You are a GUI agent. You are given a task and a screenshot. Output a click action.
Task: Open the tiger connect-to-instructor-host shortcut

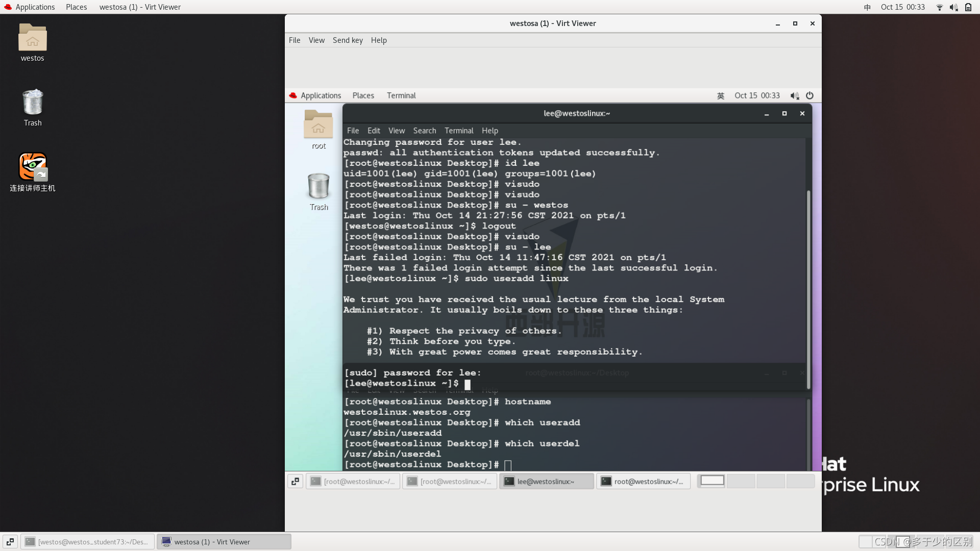pos(32,167)
